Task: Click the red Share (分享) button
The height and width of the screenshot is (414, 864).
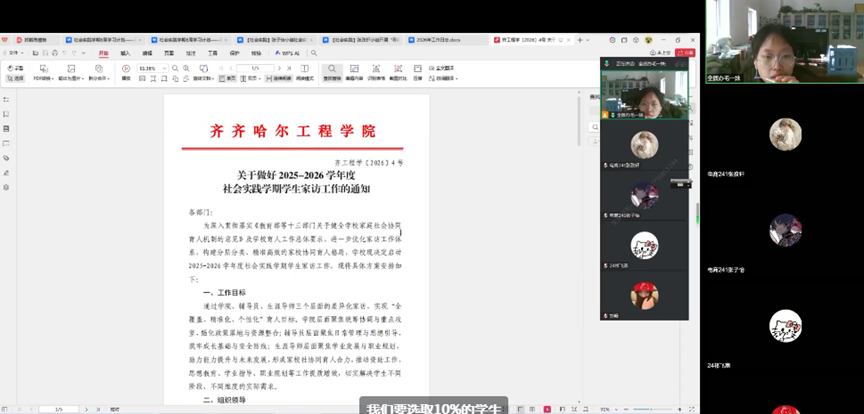Action: tap(685, 53)
